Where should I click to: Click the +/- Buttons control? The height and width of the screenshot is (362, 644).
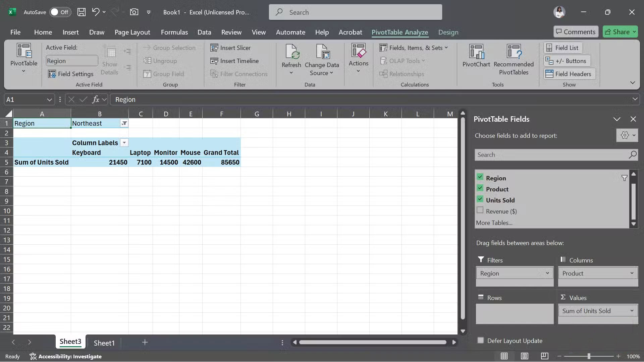(x=566, y=61)
